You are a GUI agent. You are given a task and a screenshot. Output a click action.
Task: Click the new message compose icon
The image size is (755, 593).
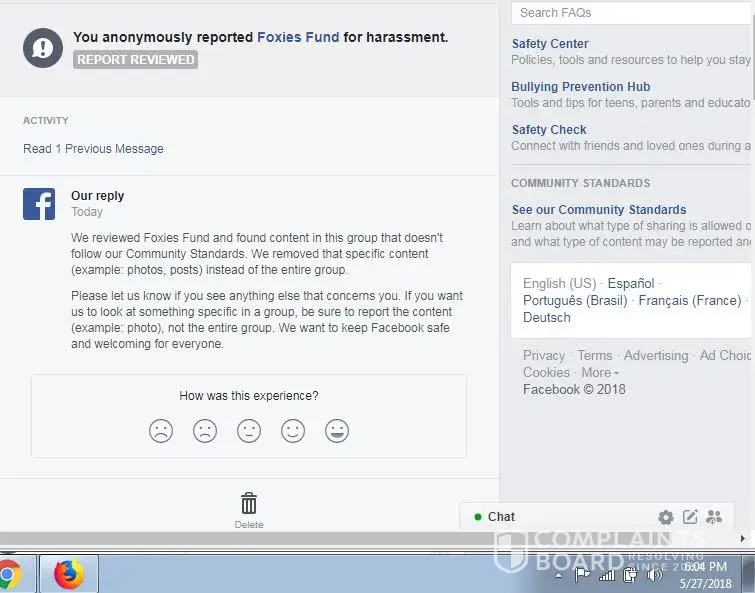[690, 517]
